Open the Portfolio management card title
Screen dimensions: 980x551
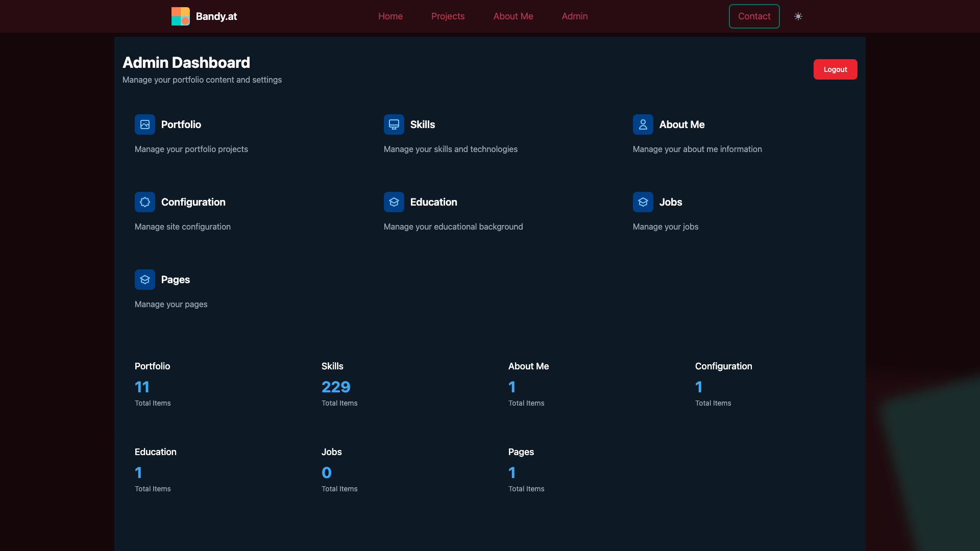(x=181, y=124)
